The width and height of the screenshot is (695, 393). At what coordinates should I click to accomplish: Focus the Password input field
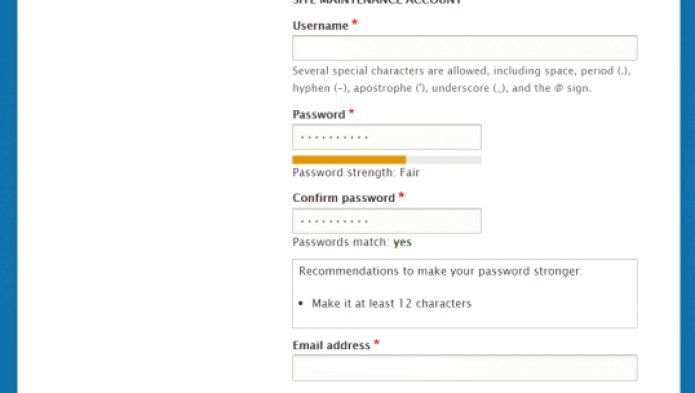387,137
